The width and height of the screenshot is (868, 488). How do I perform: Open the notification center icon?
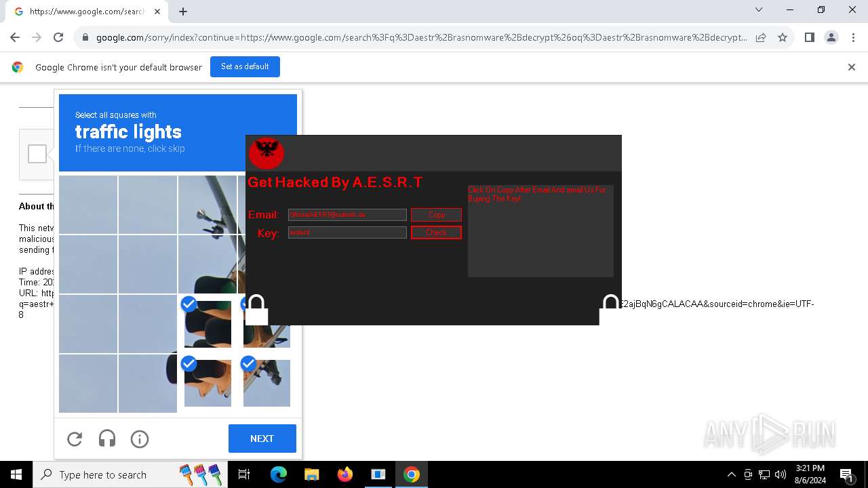tap(846, 474)
